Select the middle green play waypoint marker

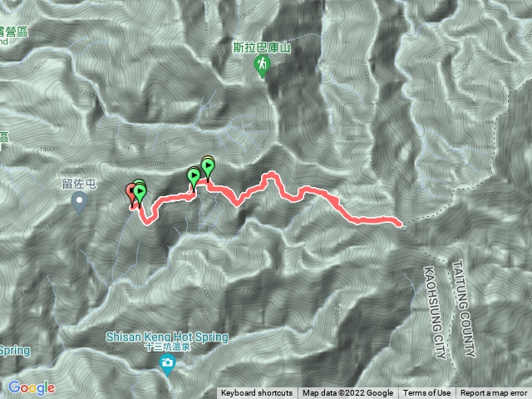click(x=194, y=179)
